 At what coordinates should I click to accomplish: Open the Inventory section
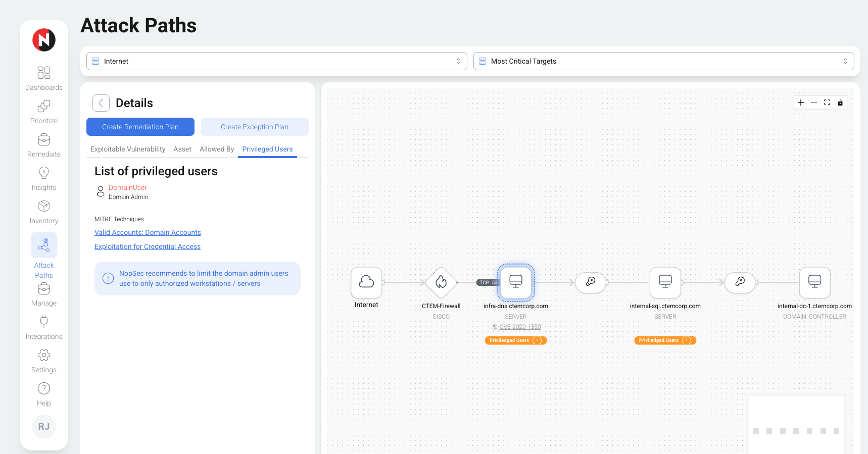pyautogui.click(x=44, y=207)
